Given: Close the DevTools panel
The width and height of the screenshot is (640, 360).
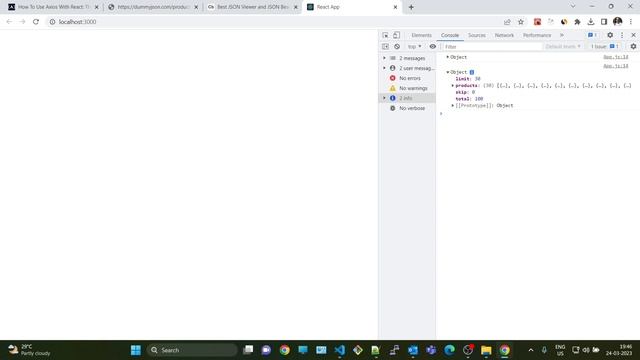Looking at the screenshot, I should (x=633, y=35).
